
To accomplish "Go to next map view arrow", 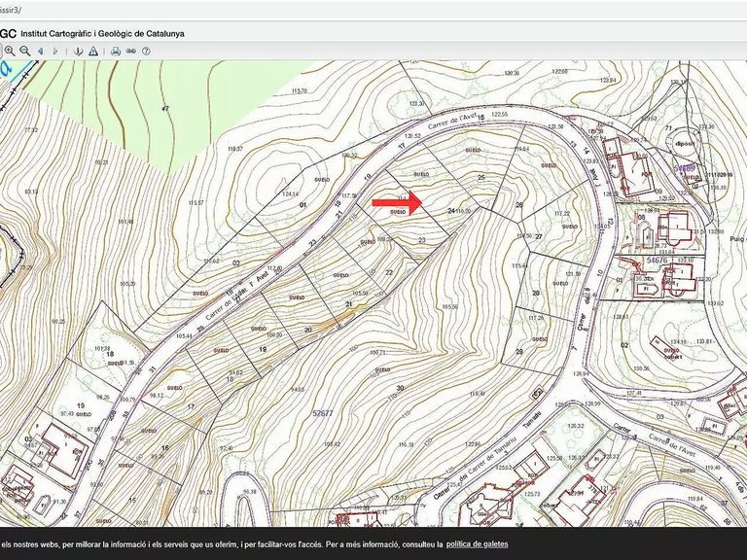I will pyautogui.click(x=55, y=51).
